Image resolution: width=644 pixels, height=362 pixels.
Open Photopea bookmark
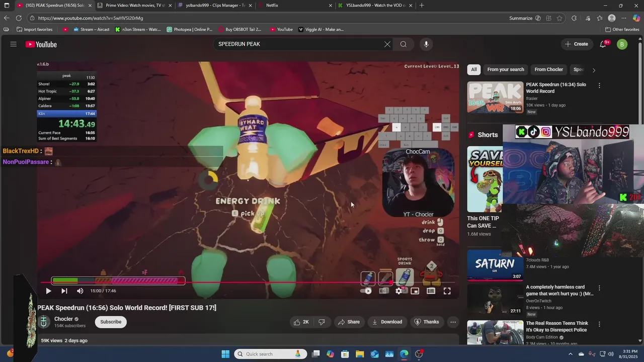[190, 30]
